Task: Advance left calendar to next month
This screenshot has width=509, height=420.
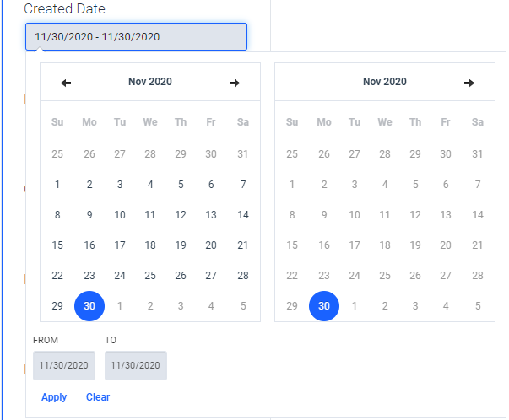Action: pos(235,83)
